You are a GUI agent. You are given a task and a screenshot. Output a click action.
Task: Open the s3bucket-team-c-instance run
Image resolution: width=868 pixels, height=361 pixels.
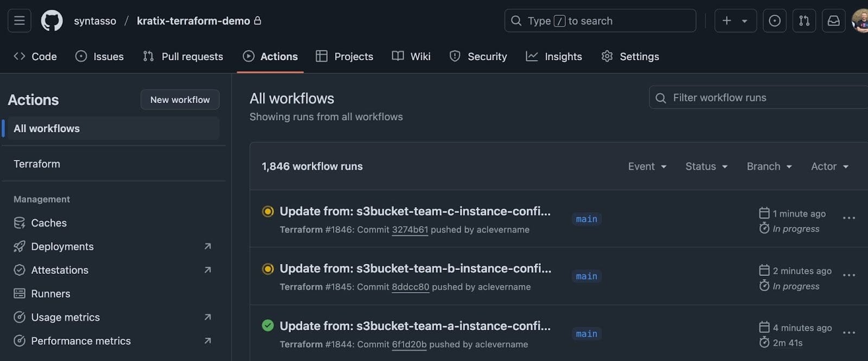tap(415, 211)
